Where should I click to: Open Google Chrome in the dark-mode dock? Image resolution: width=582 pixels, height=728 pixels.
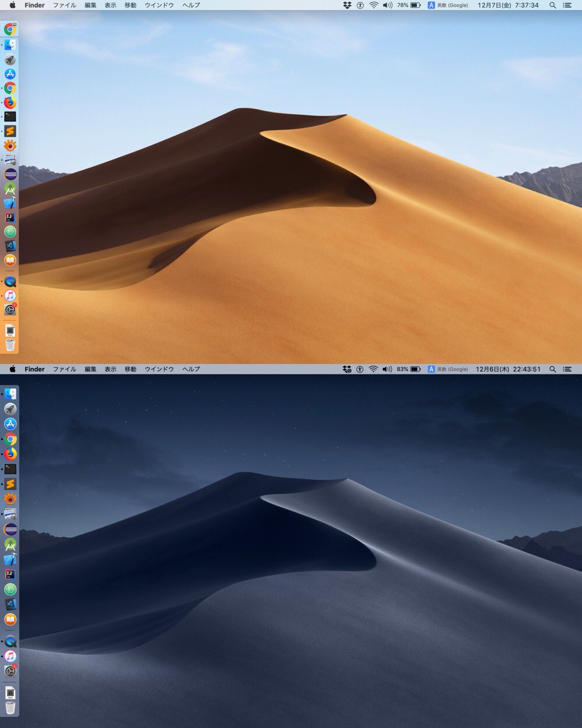tap(10, 439)
